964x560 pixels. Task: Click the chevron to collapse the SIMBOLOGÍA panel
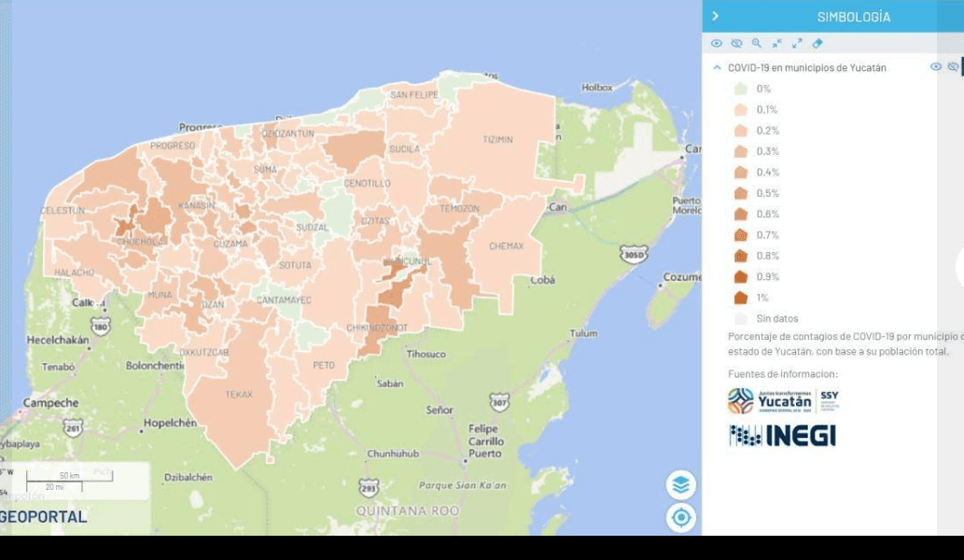(717, 15)
